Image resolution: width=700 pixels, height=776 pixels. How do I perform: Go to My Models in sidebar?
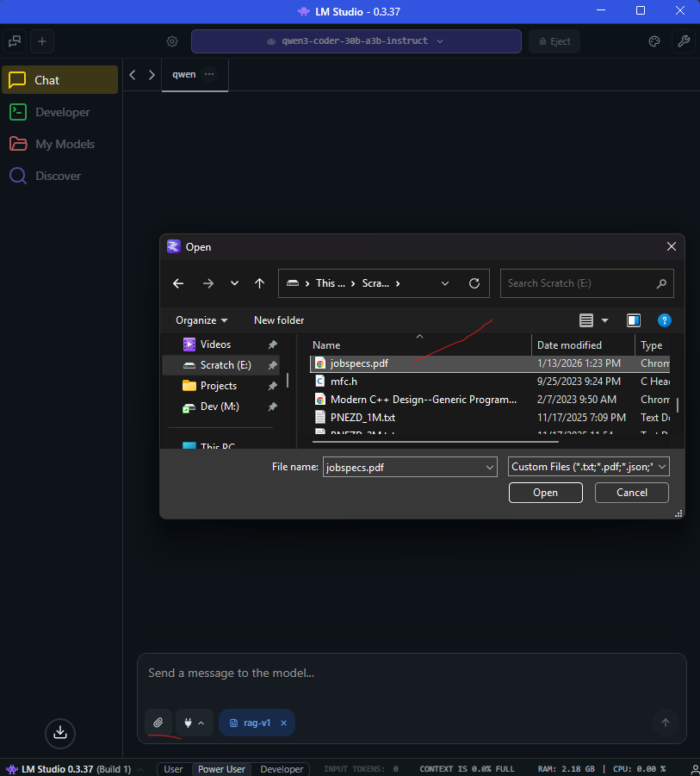point(65,144)
